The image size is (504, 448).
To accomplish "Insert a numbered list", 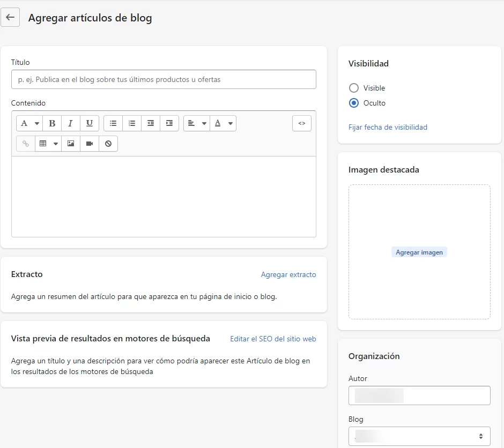I will click(x=132, y=123).
